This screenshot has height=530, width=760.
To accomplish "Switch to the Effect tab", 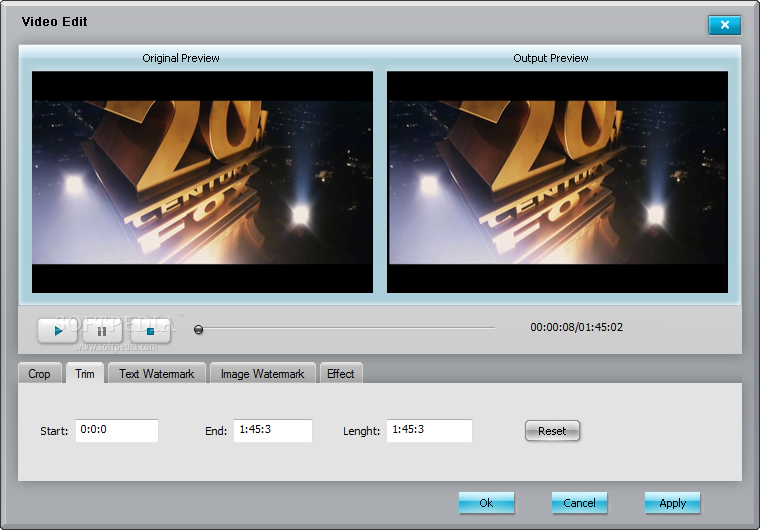I will point(341,373).
